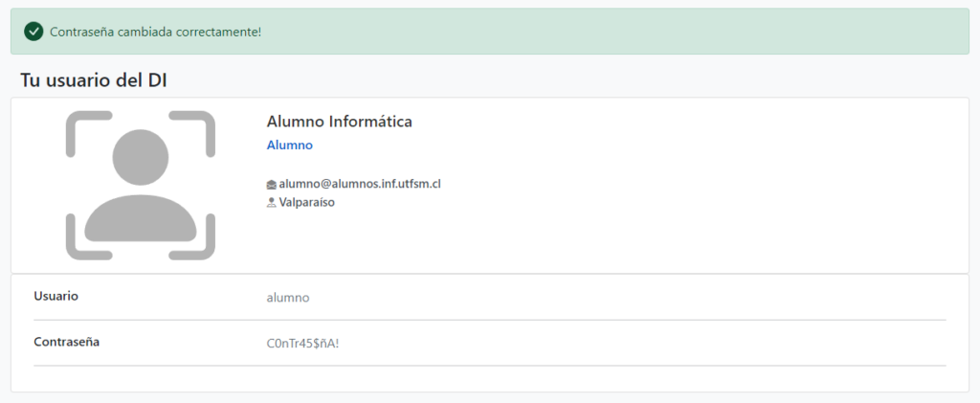Click the alumno@alumnos.inf.utfsm.cl email address
980x403 pixels.
[359, 184]
